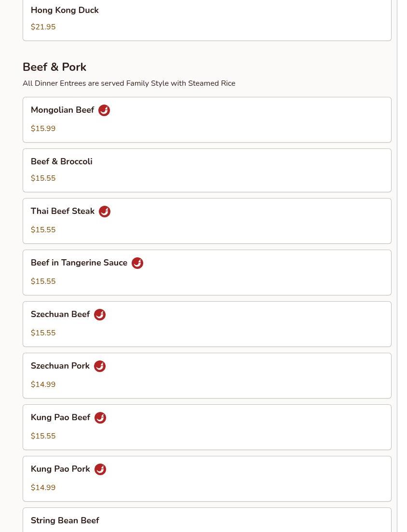Click the spicy icon next to Kung Pao Pork

click(100, 469)
